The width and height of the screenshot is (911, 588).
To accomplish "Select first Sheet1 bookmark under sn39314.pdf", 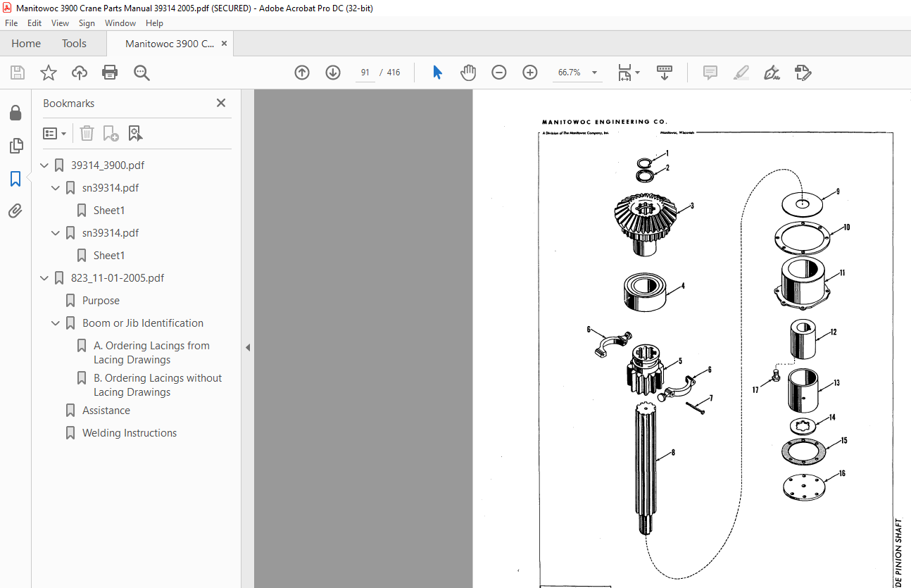I will click(109, 211).
